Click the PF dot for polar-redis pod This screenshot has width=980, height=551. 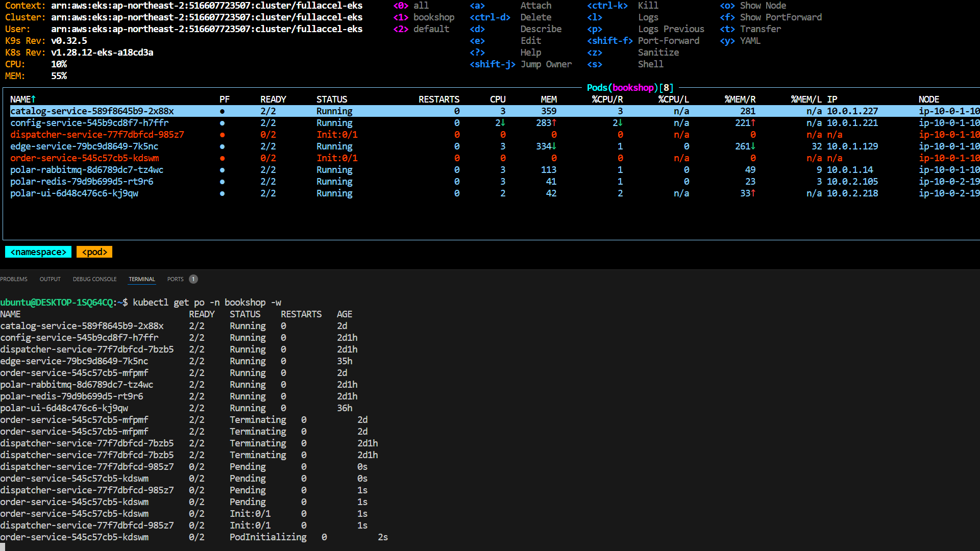[222, 182]
